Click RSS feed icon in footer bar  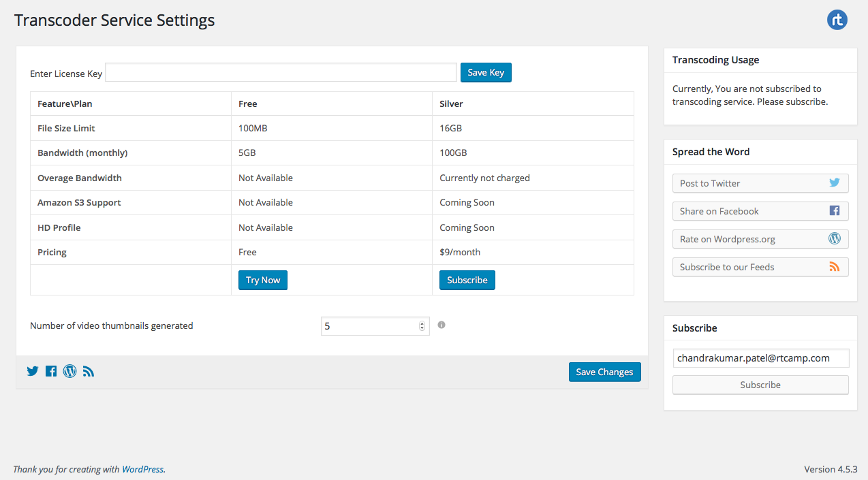coord(89,371)
